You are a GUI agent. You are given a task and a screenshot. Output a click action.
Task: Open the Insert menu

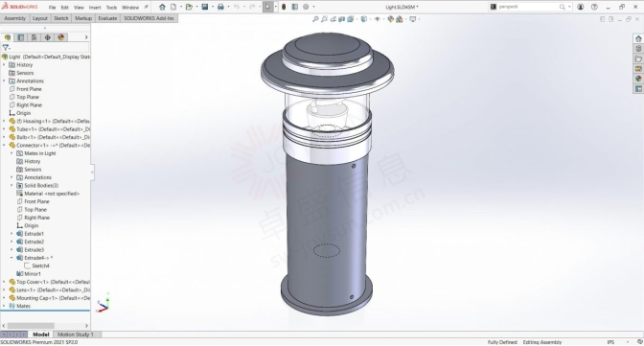95,8
